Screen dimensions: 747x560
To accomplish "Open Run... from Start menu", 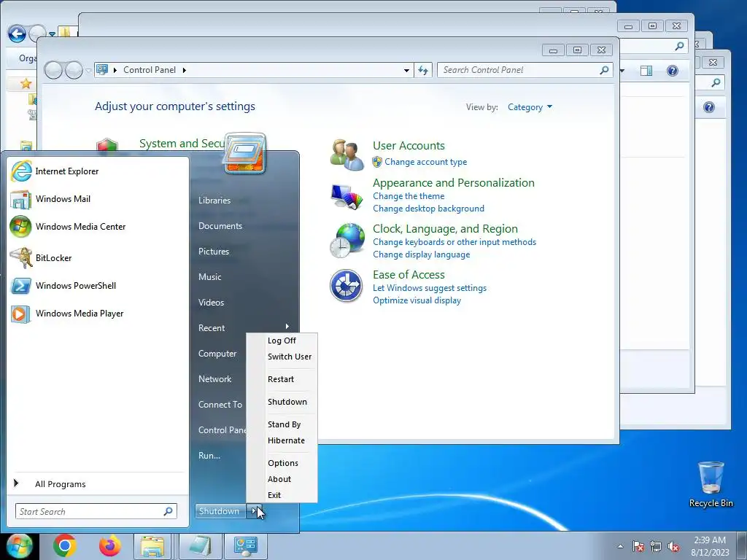I will point(209,456).
